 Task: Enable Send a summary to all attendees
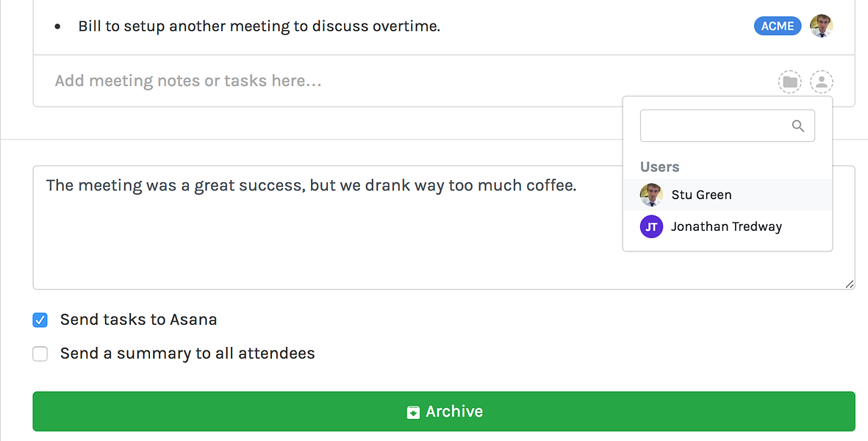(40, 354)
